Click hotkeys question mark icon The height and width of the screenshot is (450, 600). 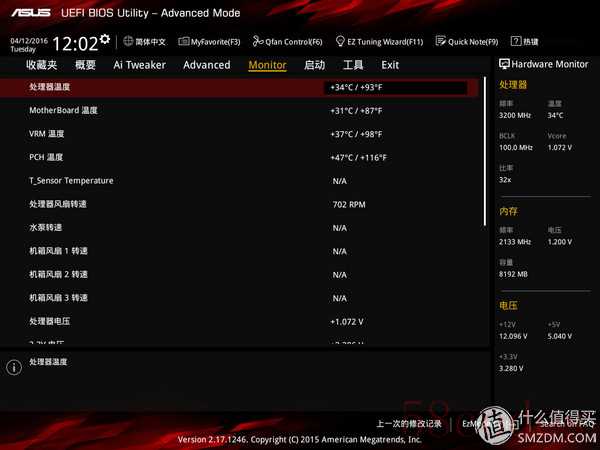click(516, 41)
